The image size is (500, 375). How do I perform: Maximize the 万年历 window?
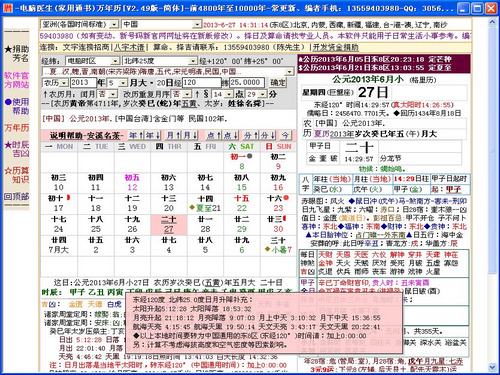[x=477, y=8]
